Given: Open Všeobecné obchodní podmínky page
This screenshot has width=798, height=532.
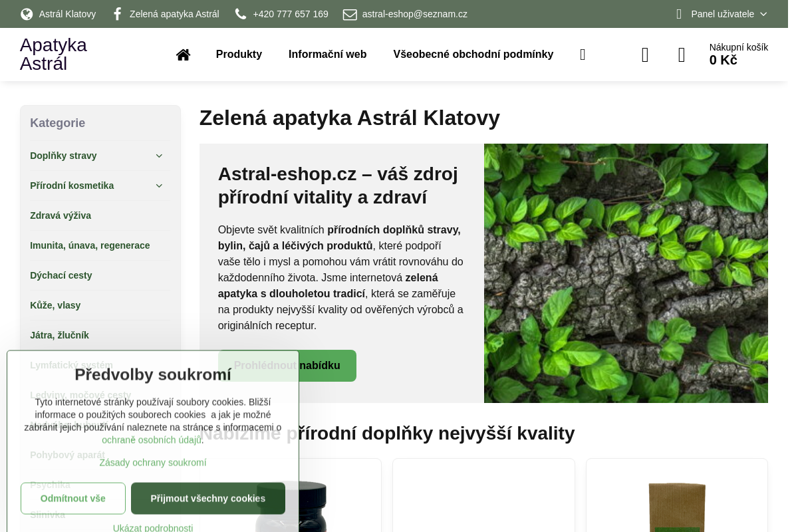Looking at the screenshot, I should coord(473,55).
